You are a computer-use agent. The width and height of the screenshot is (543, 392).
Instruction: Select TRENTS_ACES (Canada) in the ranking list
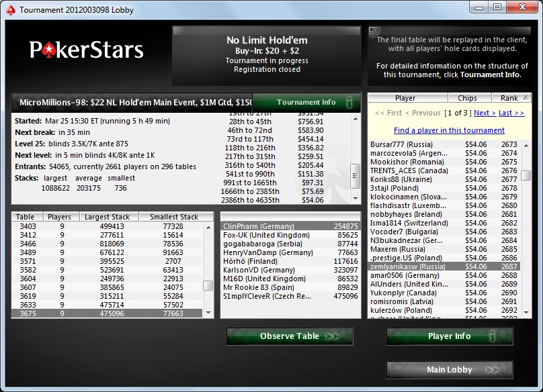pos(445,170)
